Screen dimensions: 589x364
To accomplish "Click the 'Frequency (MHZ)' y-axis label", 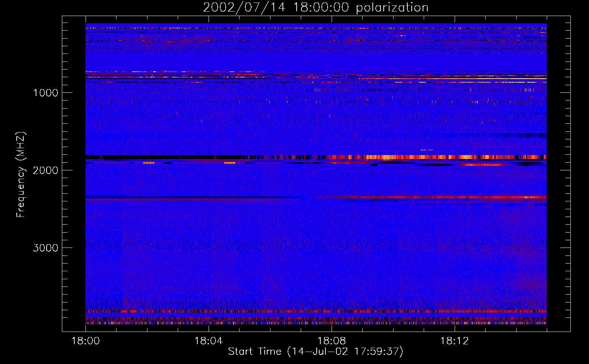I will pos(21,175).
